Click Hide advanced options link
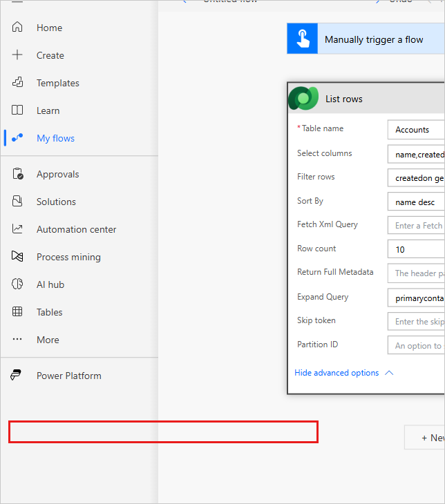Image resolution: width=445 pixels, height=504 pixels. 337,373
